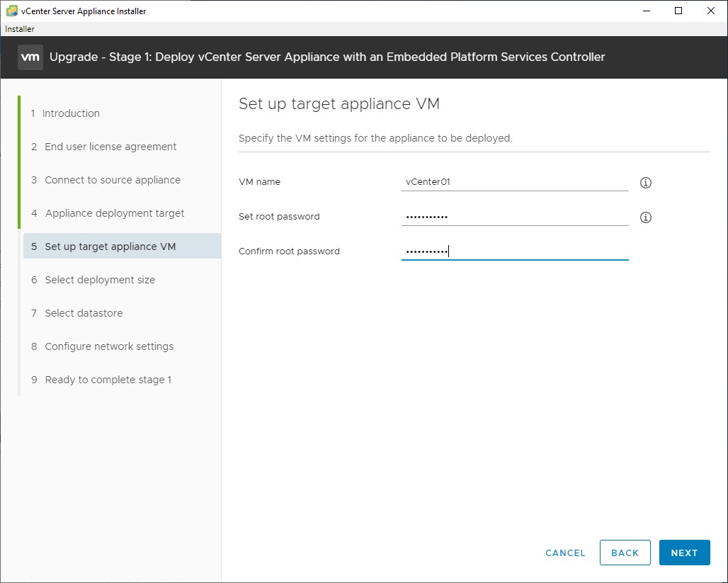
Task: Click the 'Set up target appliance VM' heading
Action: [x=339, y=103]
